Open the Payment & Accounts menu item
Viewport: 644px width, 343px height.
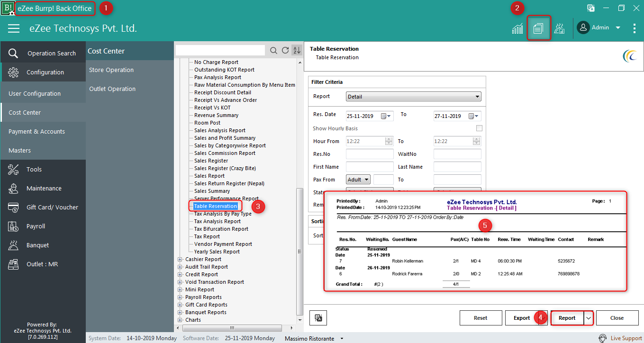43,131
